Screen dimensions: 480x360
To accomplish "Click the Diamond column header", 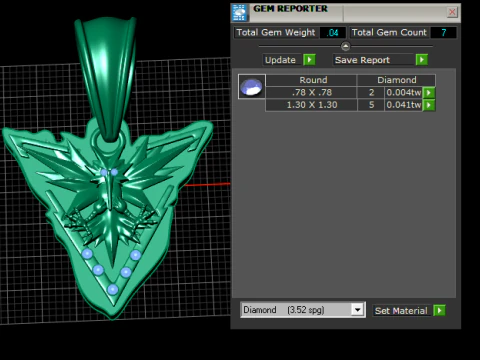I will click(396, 80).
